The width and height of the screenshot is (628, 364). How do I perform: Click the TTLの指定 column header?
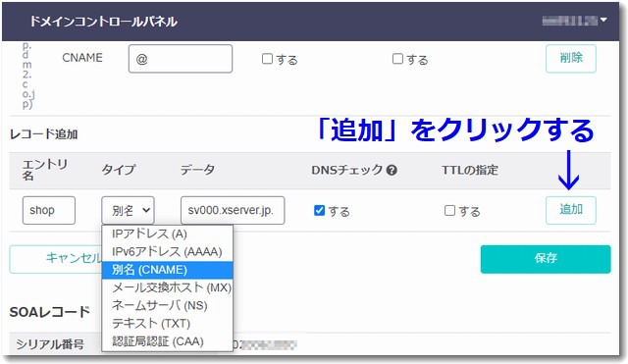click(x=470, y=170)
